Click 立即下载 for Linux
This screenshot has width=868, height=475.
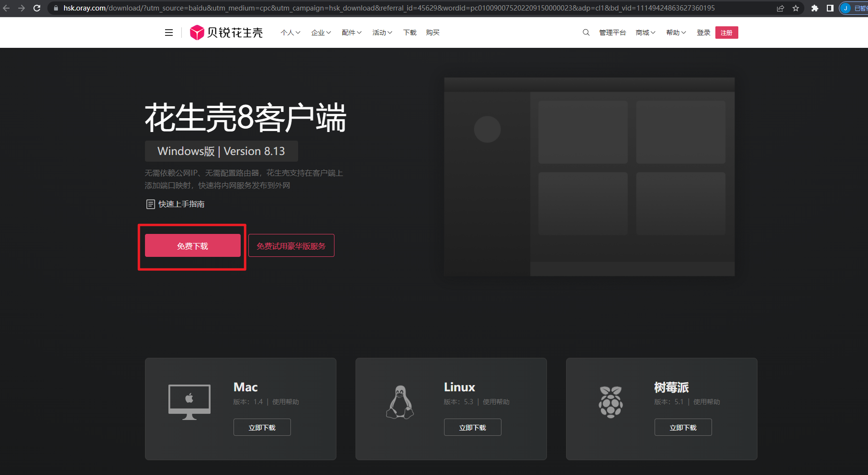(473, 427)
